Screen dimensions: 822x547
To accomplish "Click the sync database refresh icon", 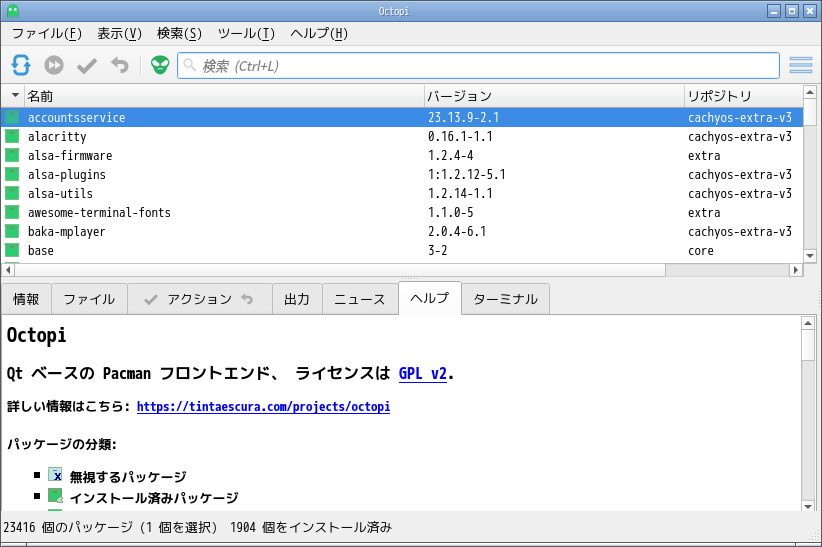I will point(21,66).
